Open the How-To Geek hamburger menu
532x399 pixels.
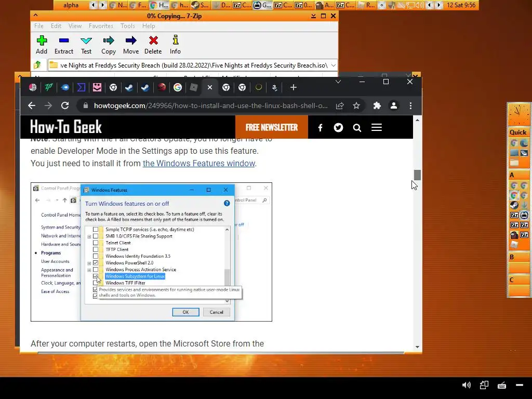377,127
